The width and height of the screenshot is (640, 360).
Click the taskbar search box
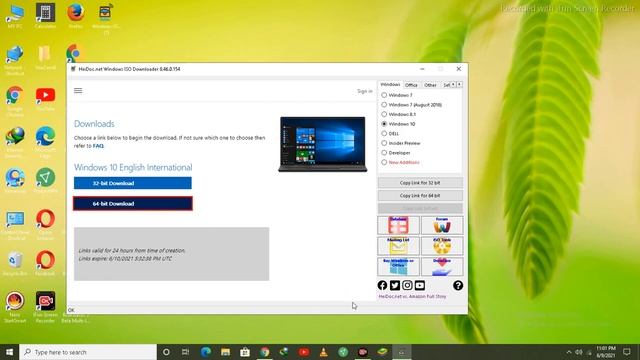pos(88,352)
